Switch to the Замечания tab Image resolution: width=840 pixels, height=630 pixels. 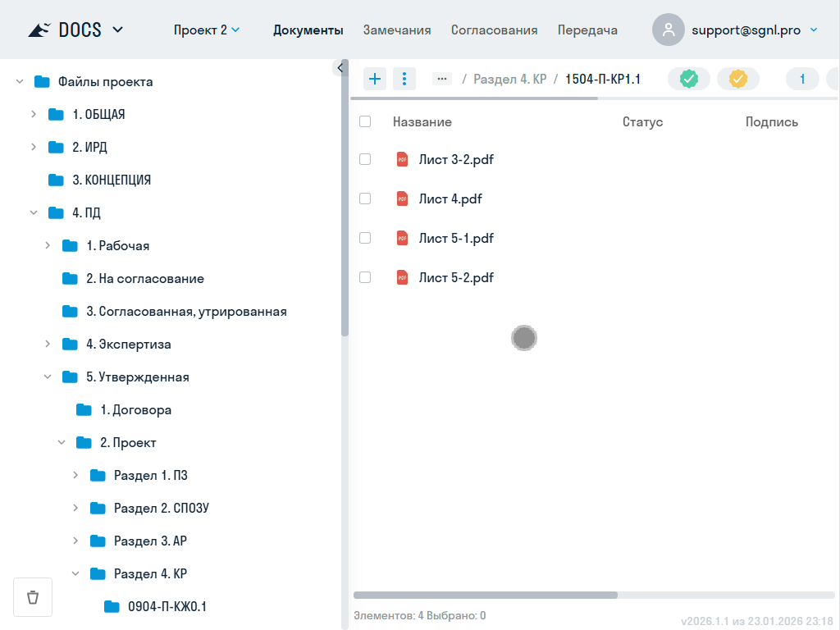[397, 30]
